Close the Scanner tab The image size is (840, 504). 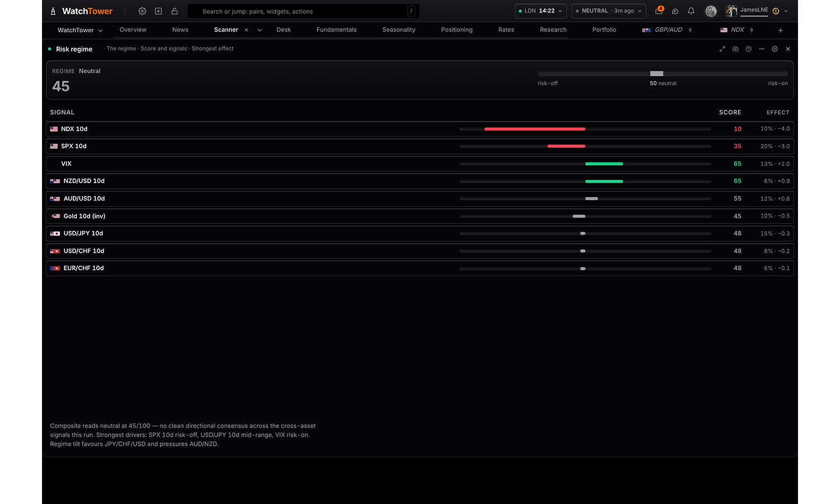[x=246, y=30]
